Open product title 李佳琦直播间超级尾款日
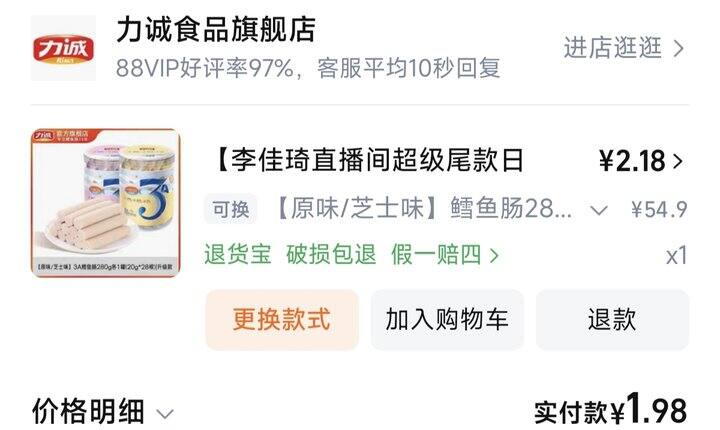 pyautogui.click(x=369, y=161)
